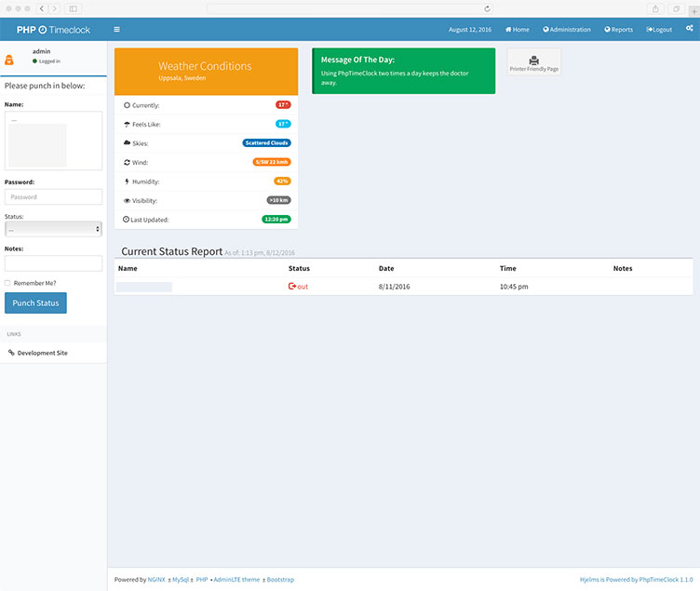Click the red sign-out status icon
Image resolution: width=700 pixels, height=591 pixels.
point(292,287)
